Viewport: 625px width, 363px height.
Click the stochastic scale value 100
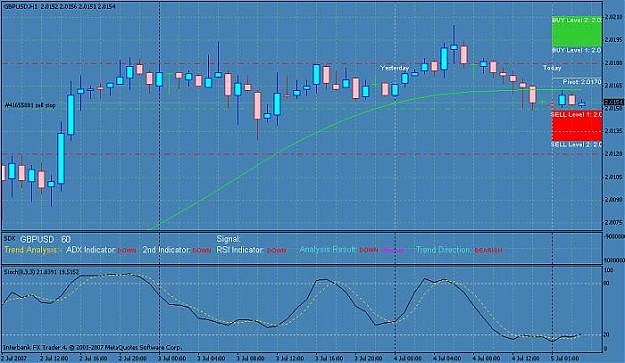click(x=609, y=270)
